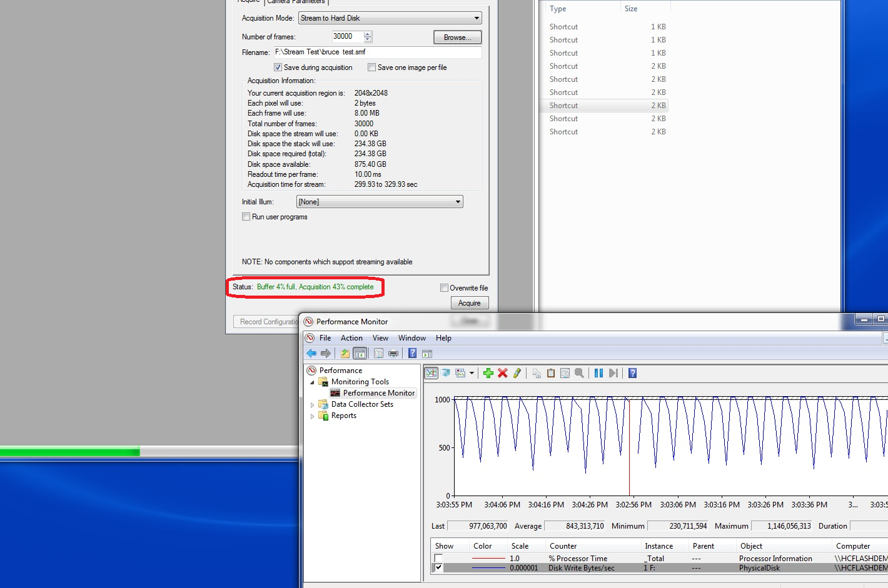Click the Paste Counter List clipboard icon

tap(551, 373)
